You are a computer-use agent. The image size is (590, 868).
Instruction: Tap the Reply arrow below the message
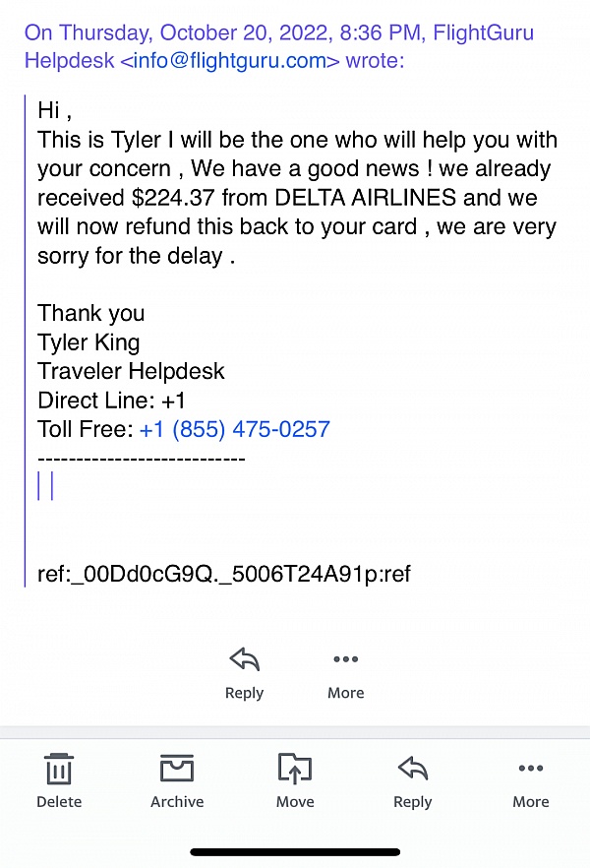[x=245, y=658]
